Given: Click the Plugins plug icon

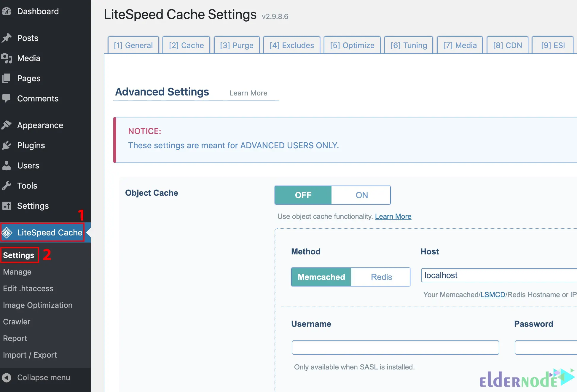Looking at the screenshot, I should (x=7, y=145).
